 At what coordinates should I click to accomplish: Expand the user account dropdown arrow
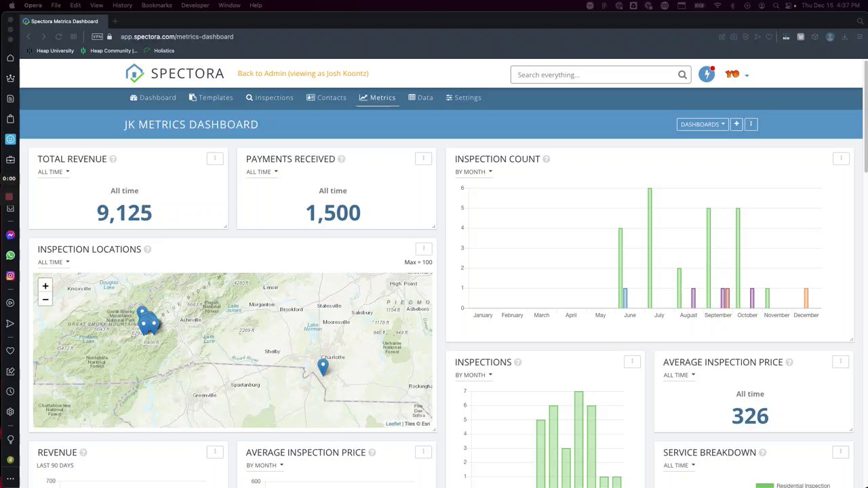tap(747, 75)
